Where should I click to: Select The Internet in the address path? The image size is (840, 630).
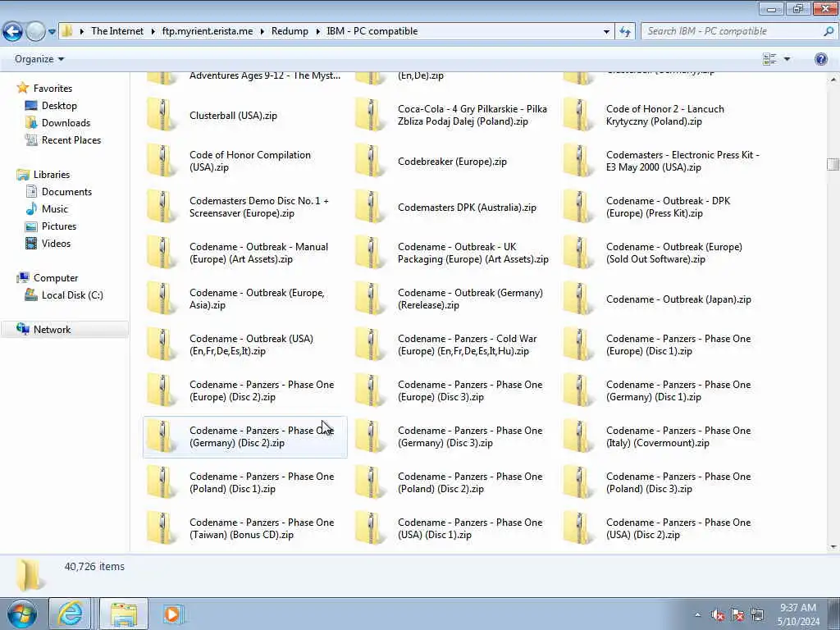(x=117, y=31)
